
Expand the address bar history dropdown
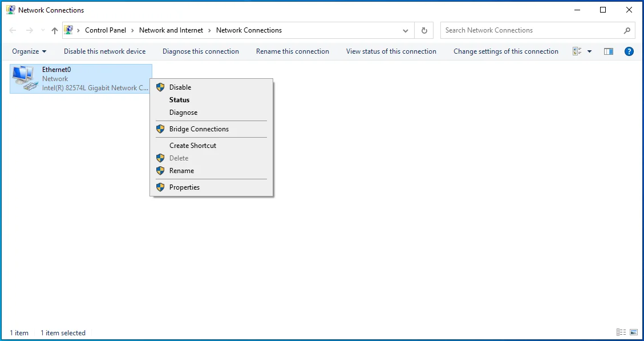[x=406, y=30]
